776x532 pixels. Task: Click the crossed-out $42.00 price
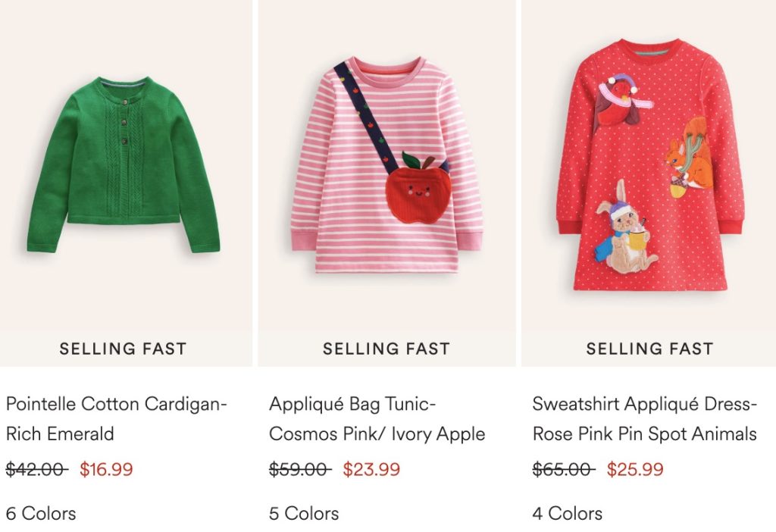[36, 470]
